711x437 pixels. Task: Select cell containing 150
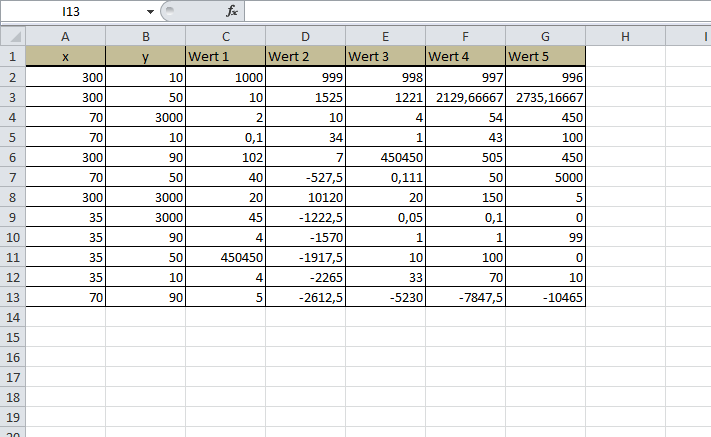click(x=465, y=197)
